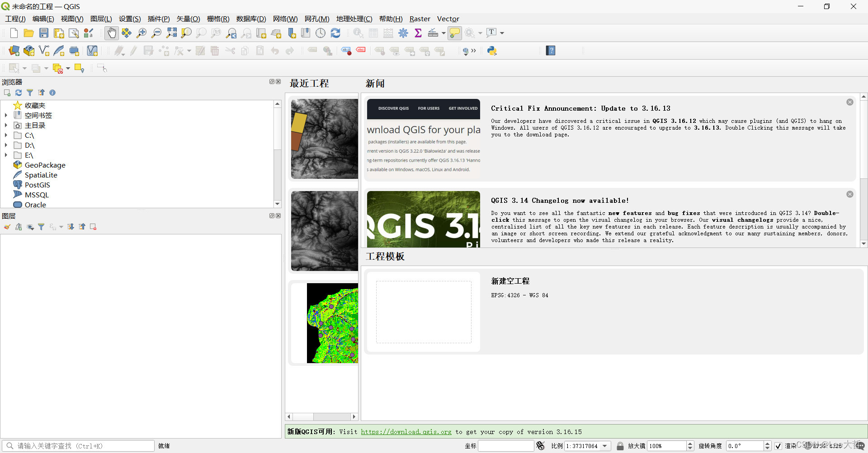Open the 插件(P) menu

(159, 19)
